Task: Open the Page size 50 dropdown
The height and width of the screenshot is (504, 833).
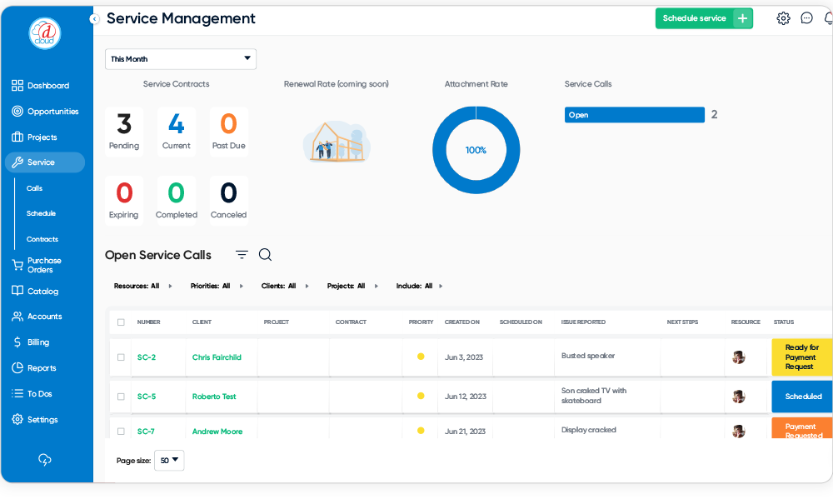Action: (169, 461)
